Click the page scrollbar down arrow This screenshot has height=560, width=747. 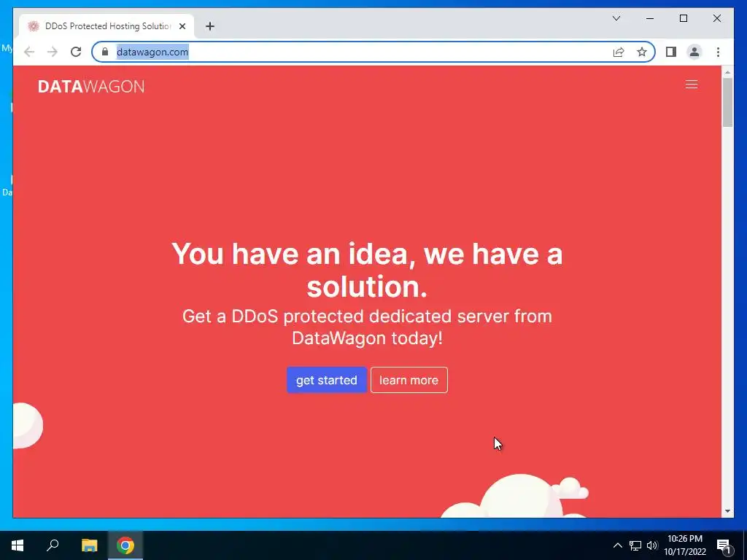pyautogui.click(x=727, y=511)
